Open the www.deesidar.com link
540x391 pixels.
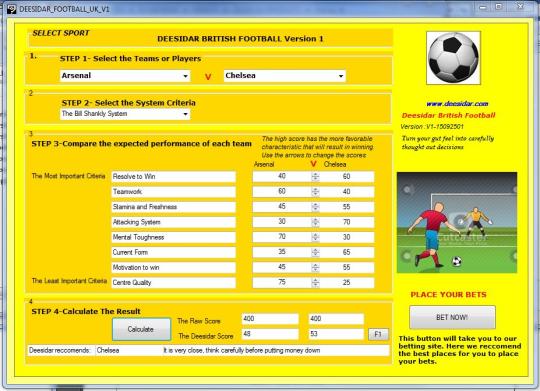tap(457, 104)
